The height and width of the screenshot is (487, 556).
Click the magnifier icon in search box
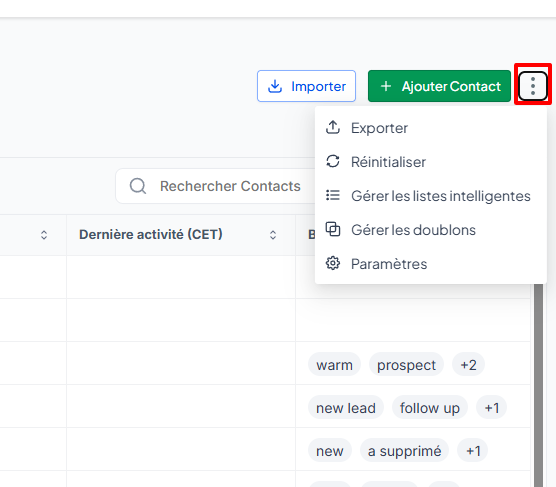[138, 186]
